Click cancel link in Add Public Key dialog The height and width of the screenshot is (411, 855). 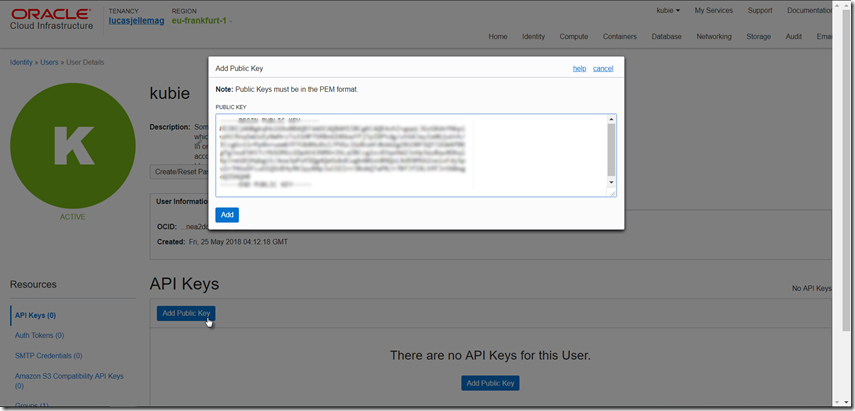(603, 69)
